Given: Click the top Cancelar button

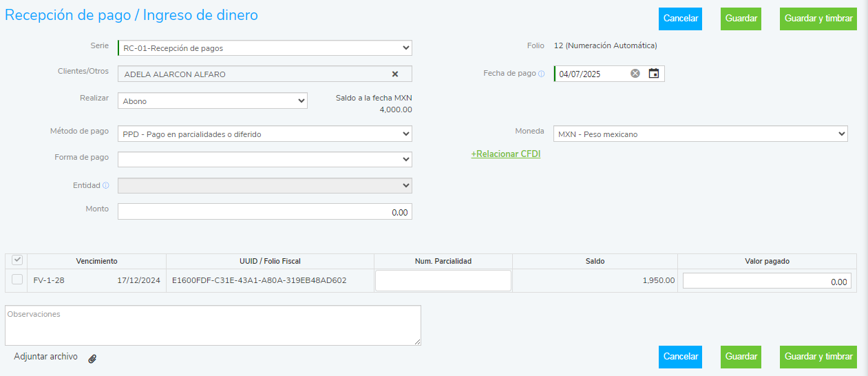Looking at the screenshot, I should coord(680,19).
